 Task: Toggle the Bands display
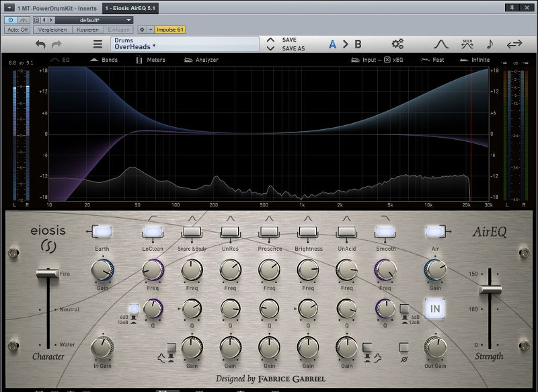(104, 60)
